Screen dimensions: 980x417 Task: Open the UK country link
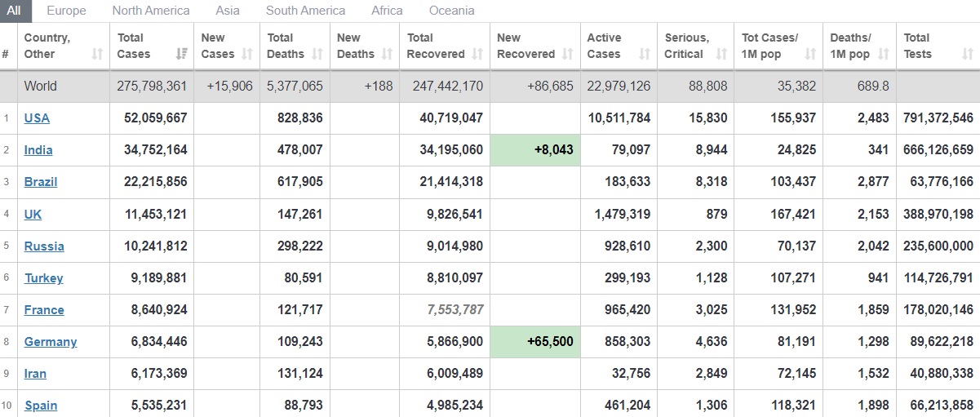pyautogui.click(x=33, y=215)
